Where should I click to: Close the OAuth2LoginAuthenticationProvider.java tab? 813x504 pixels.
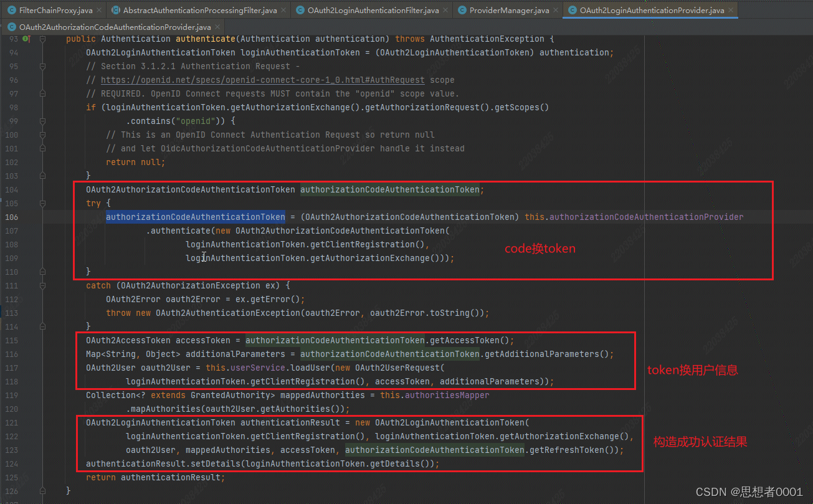(730, 11)
